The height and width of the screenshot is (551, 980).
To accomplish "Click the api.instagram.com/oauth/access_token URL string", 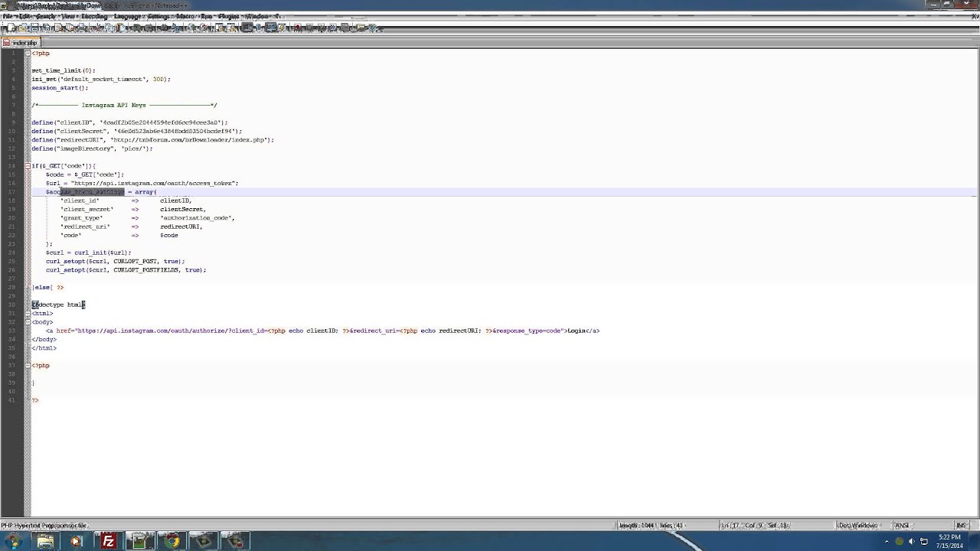I will click(153, 183).
